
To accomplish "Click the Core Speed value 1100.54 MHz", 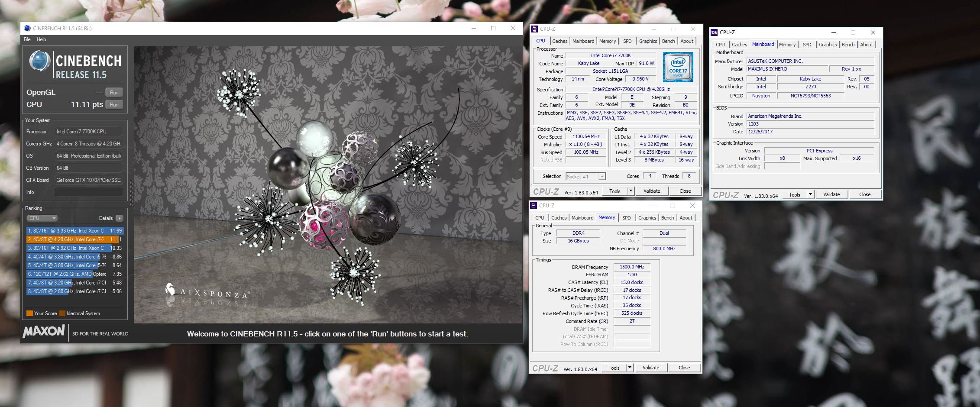I will (x=586, y=136).
